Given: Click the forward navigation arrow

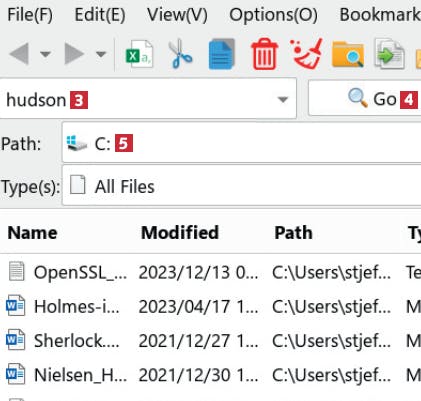Looking at the screenshot, I should pos(74,53).
